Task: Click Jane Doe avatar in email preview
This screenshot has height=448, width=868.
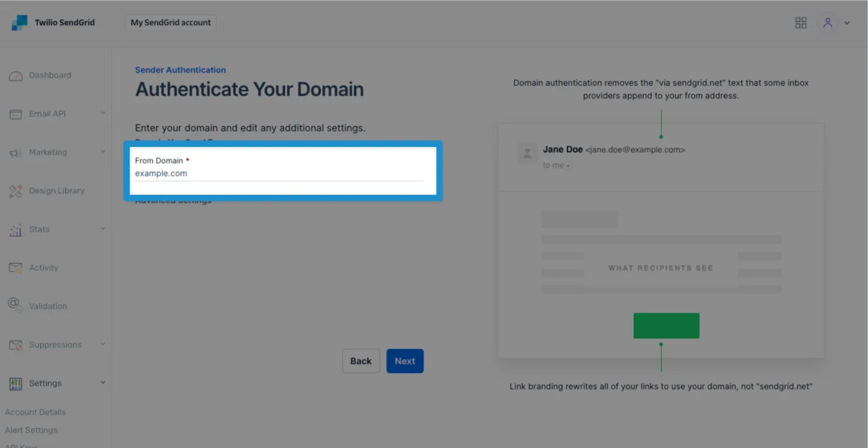Action: [x=527, y=153]
